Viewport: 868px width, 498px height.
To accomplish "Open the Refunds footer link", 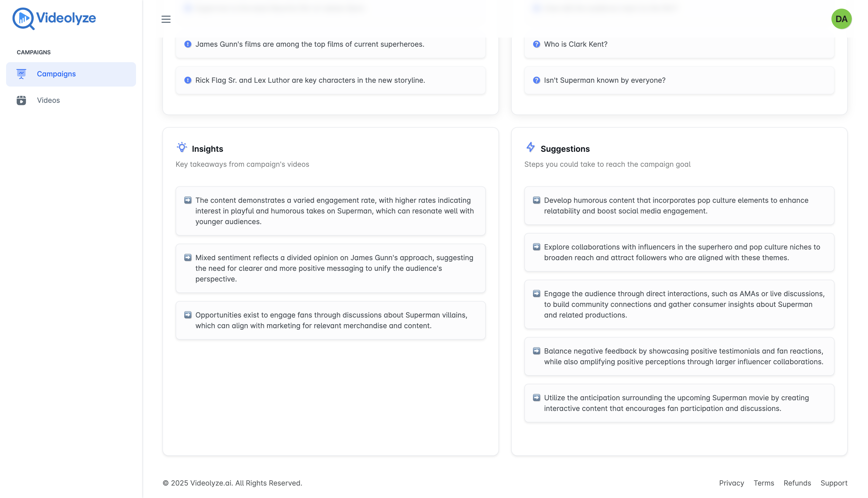I will click(x=797, y=483).
